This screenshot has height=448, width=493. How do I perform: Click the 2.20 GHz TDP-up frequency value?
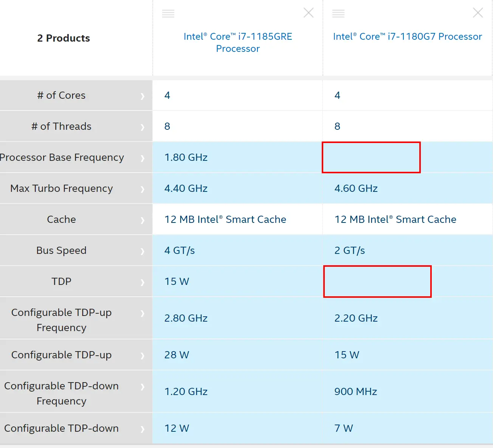tap(356, 318)
